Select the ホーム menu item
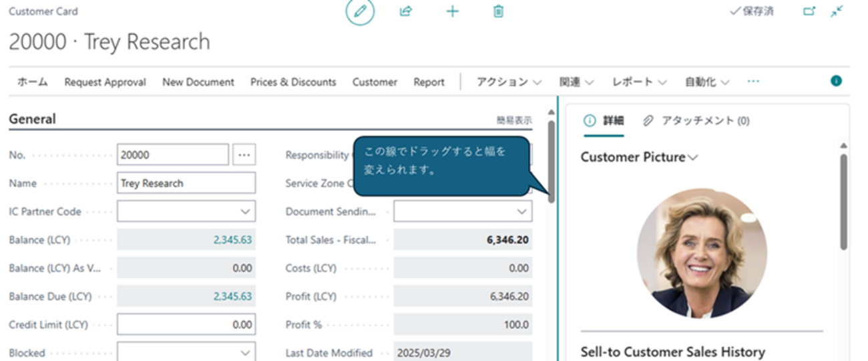Image resolution: width=868 pixels, height=361 pixels. (32, 82)
